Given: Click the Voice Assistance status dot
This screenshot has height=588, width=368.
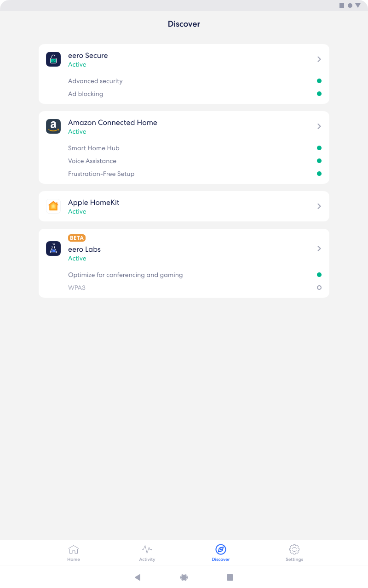Looking at the screenshot, I should point(319,161).
